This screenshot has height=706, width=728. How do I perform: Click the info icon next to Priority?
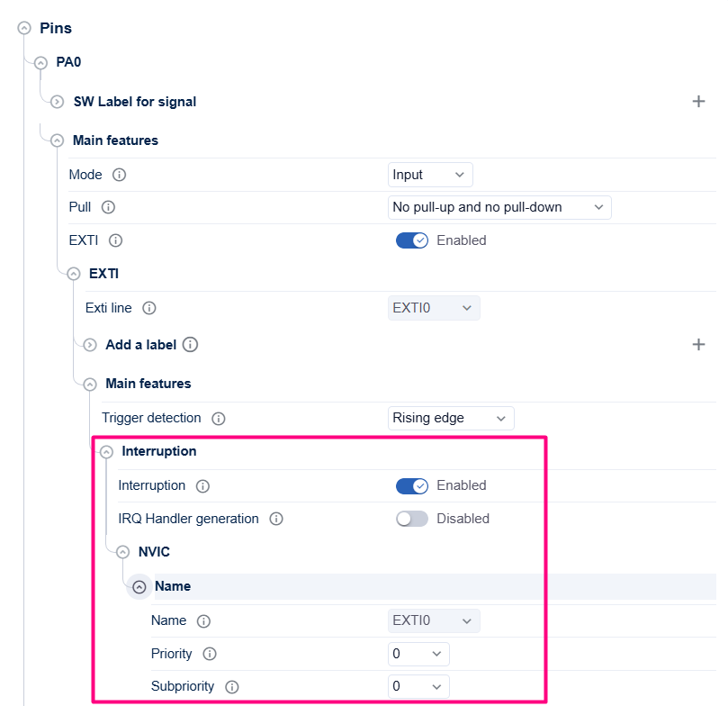tap(210, 654)
